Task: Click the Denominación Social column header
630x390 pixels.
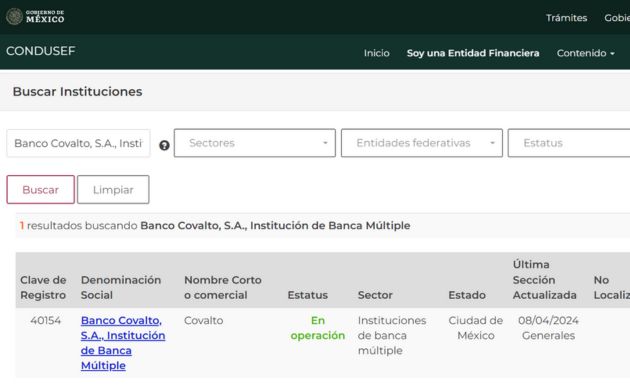Action: point(121,287)
